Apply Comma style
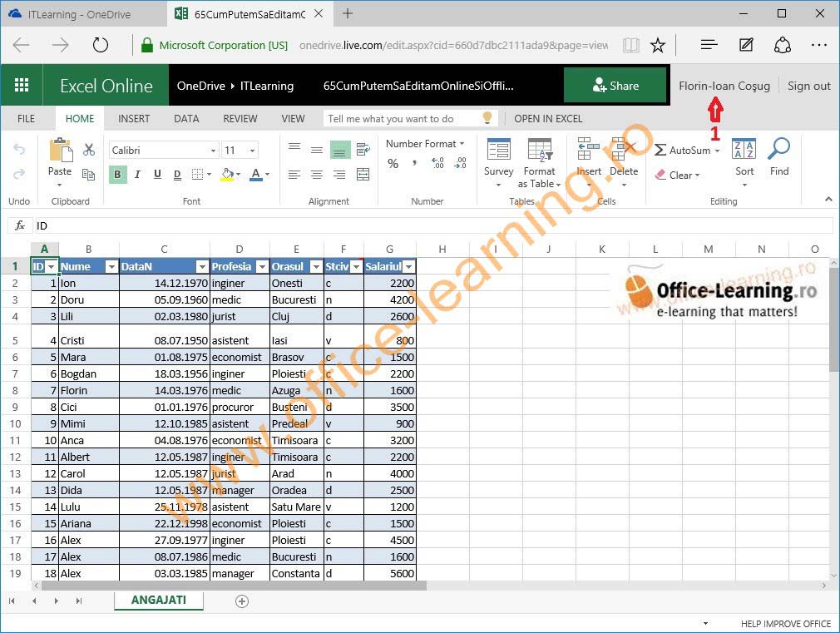This screenshot has width=840, height=633. [x=414, y=162]
